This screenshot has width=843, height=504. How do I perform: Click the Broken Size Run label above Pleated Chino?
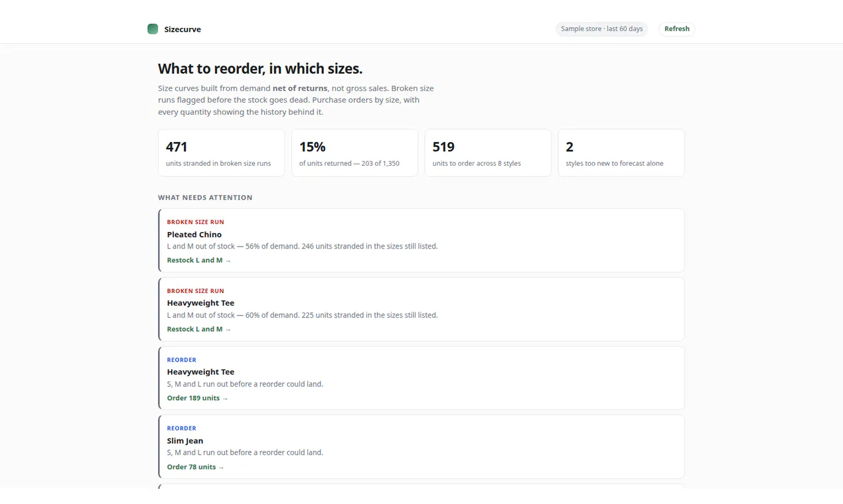(196, 222)
